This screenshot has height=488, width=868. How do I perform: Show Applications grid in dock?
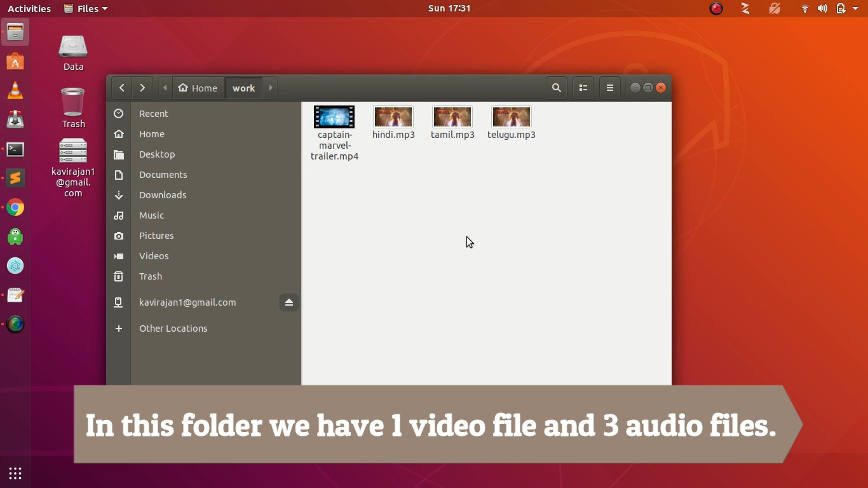click(x=15, y=473)
